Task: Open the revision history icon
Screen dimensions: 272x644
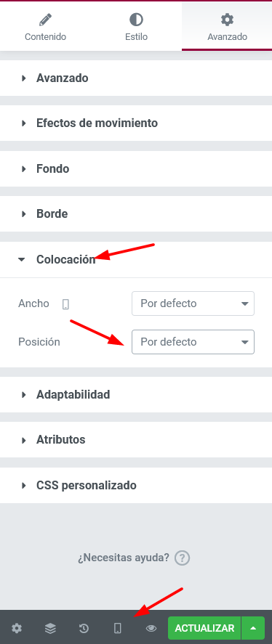Action: pyautogui.click(x=84, y=628)
